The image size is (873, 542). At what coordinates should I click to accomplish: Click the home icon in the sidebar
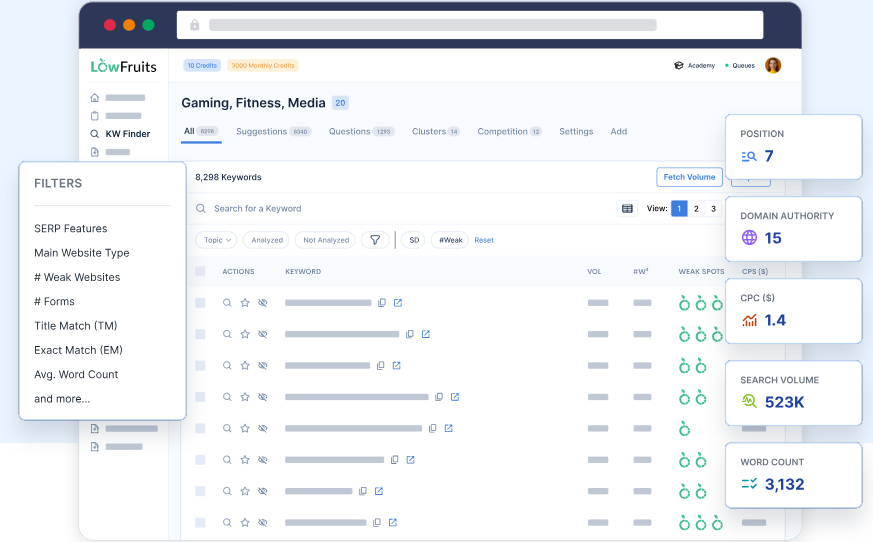tap(95, 97)
